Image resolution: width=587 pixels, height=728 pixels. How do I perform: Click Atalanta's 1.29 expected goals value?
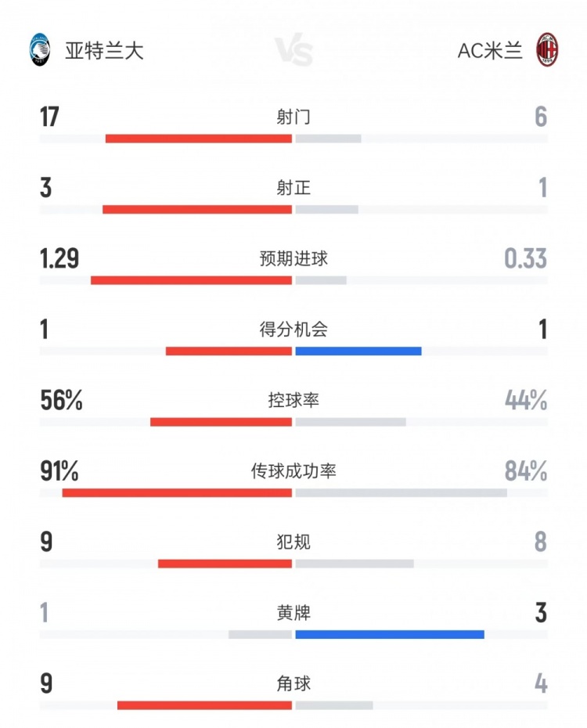pos(60,258)
